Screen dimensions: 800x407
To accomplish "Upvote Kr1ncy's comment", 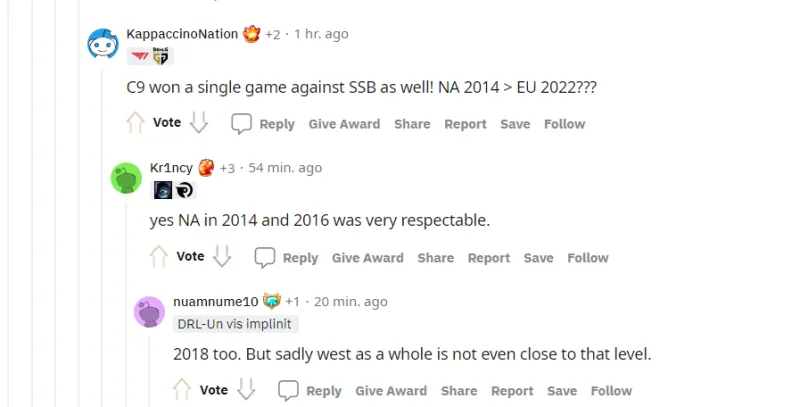I will click(159, 257).
